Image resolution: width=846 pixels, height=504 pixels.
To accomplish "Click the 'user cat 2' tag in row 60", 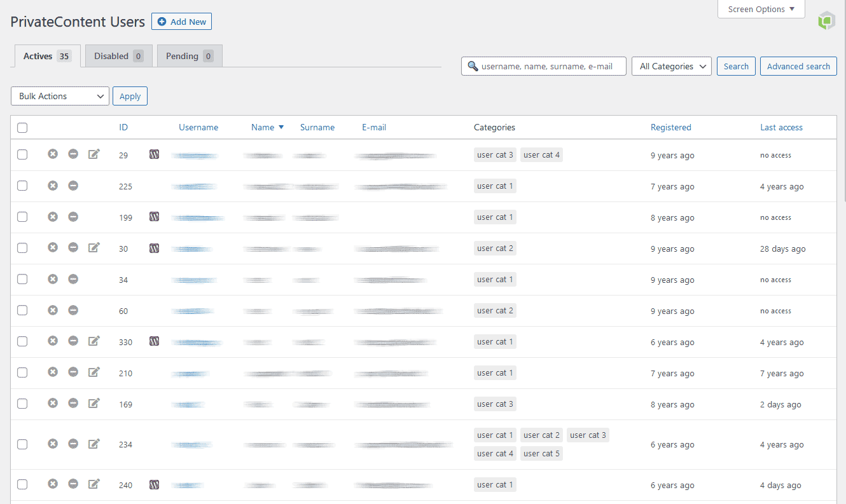I will pos(495,310).
